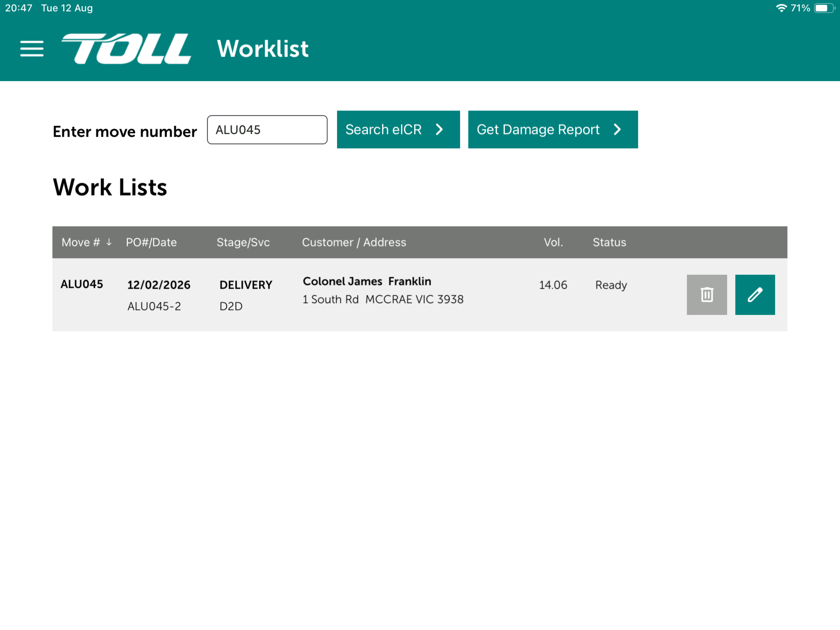Click the Search eICR button
The height and width of the screenshot is (630, 840).
coord(398,129)
